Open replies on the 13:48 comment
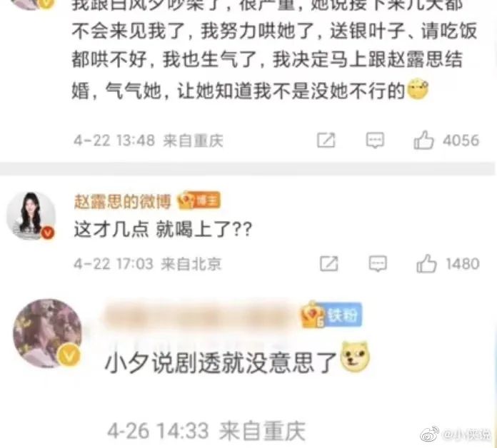Viewport: 497px width, 448px height. pyautogui.click(x=376, y=141)
